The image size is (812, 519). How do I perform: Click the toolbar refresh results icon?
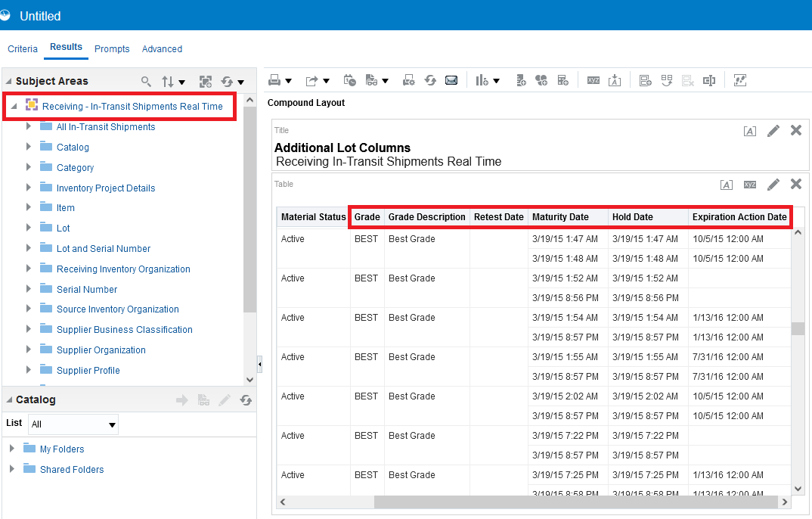tap(430, 80)
